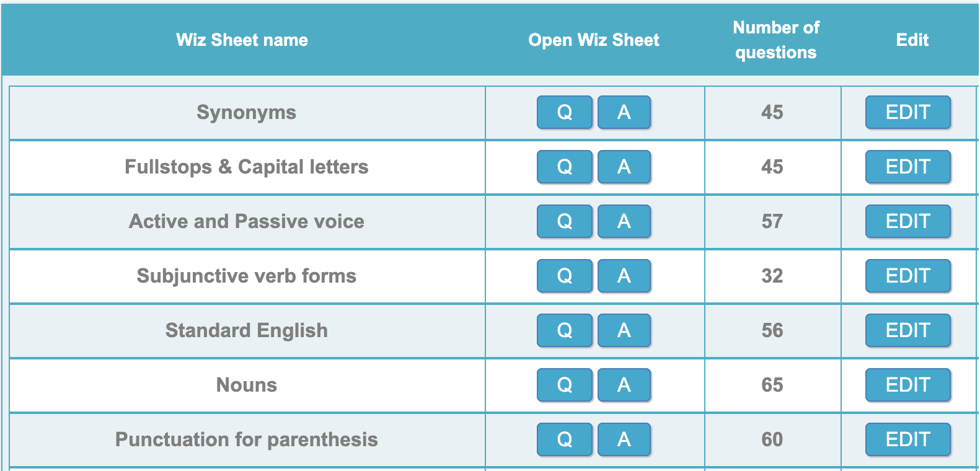The width and height of the screenshot is (980, 471).
Task: Open the Synonyms answer sheet (A)
Action: [624, 112]
